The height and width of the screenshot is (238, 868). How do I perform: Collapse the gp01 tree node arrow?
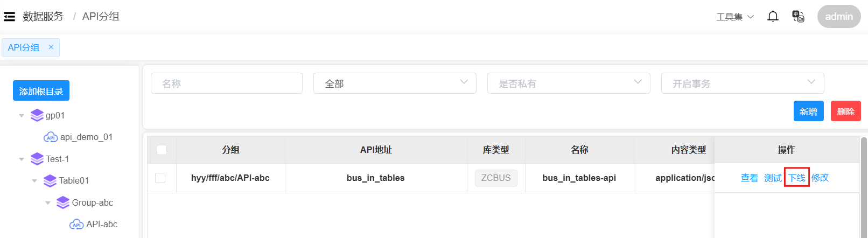click(22, 116)
